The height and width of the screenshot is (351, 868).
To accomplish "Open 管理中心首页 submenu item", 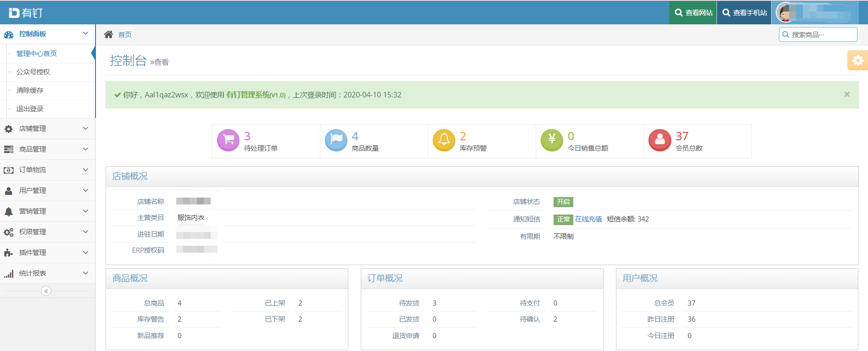I will pyautogui.click(x=37, y=54).
